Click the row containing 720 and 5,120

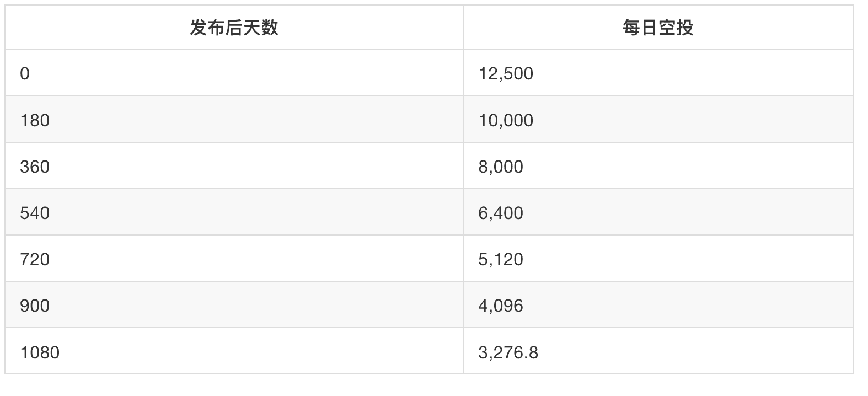coord(429,258)
